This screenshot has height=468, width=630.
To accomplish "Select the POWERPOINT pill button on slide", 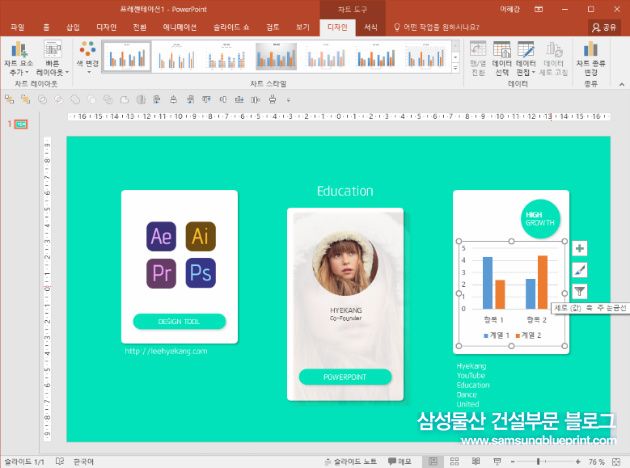I will (345, 377).
